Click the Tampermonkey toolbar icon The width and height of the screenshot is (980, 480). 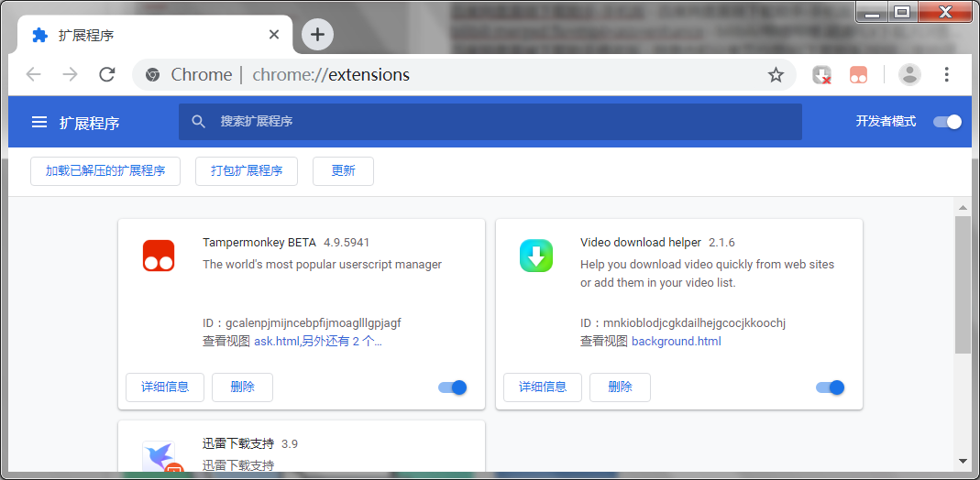pyautogui.click(x=858, y=75)
